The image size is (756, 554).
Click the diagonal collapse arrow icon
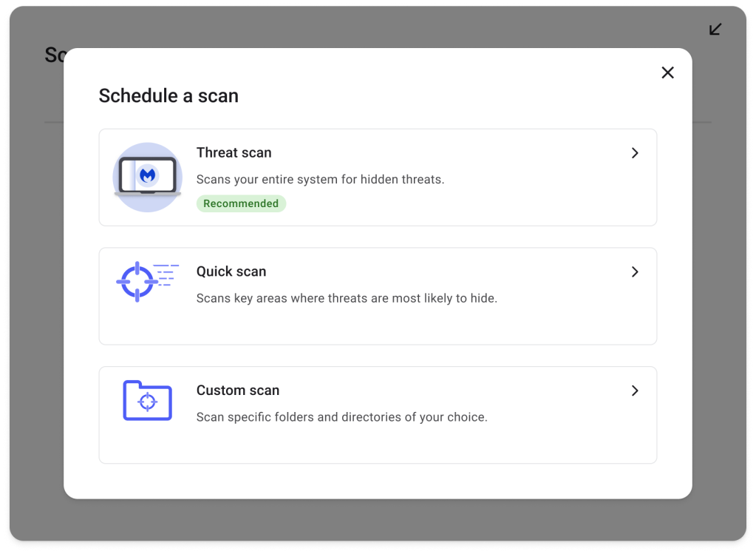click(x=715, y=30)
